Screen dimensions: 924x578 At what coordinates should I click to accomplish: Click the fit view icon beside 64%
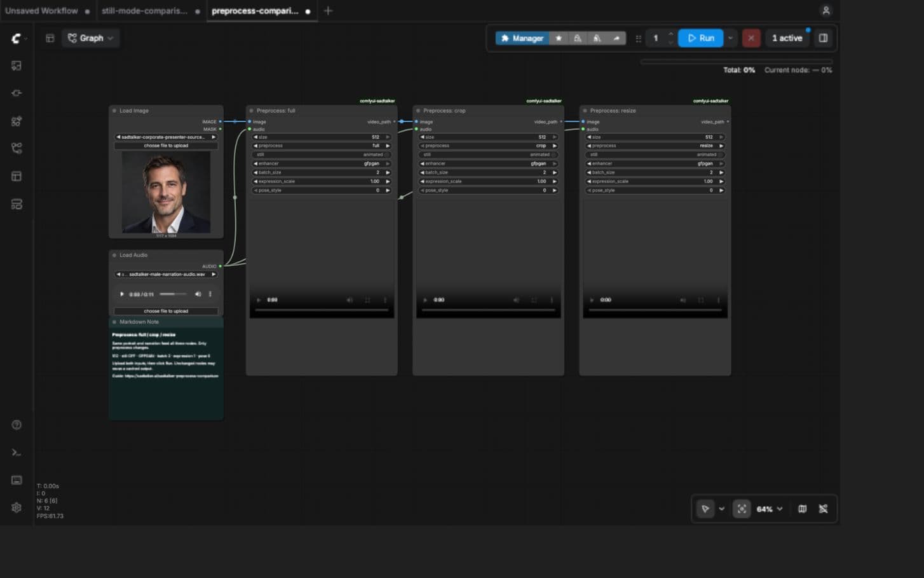742,509
